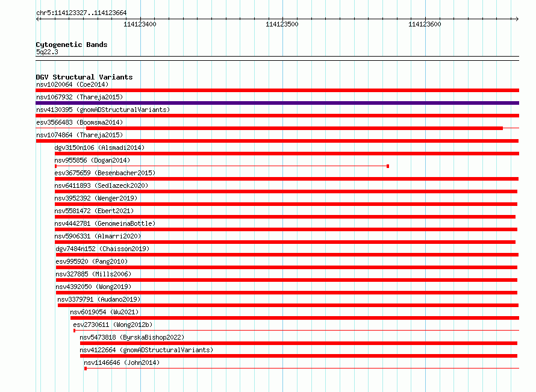Image resolution: width=536 pixels, height=392 pixels.
Task: Click the 114123400 ruler coordinate
Action: (x=140, y=24)
